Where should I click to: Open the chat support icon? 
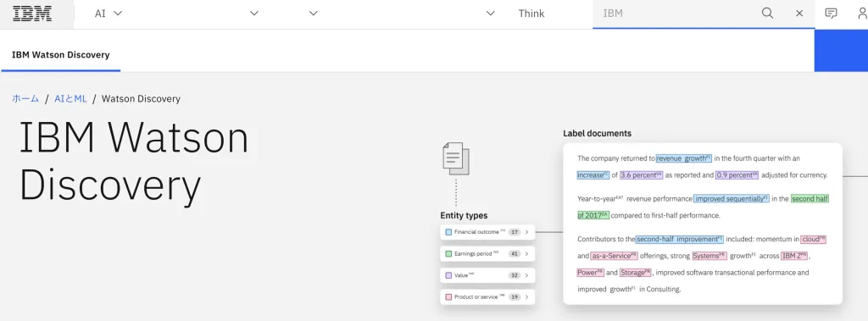coord(831,14)
